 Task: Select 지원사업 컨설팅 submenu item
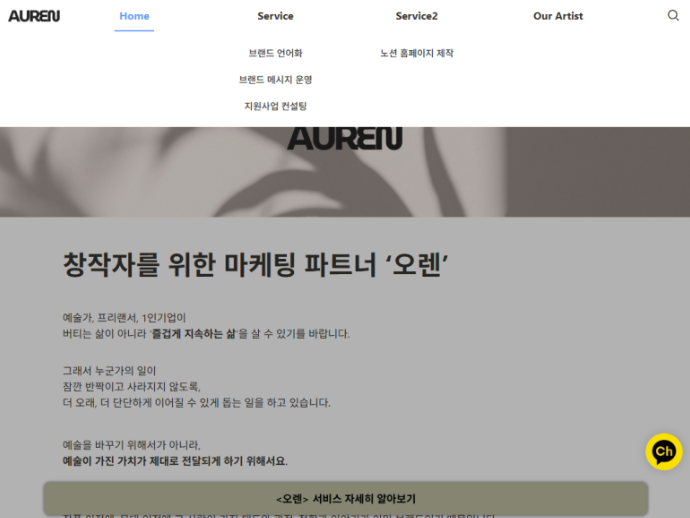tap(275, 106)
